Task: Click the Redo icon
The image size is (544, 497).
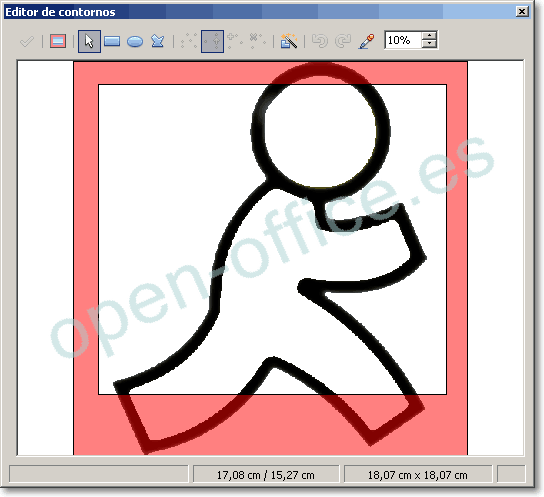Action: (343, 41)
